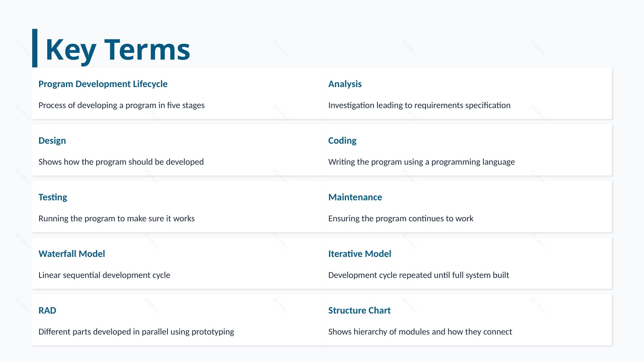Select the RAD term heading
644x362 pixels.
(x=47, y=311)
